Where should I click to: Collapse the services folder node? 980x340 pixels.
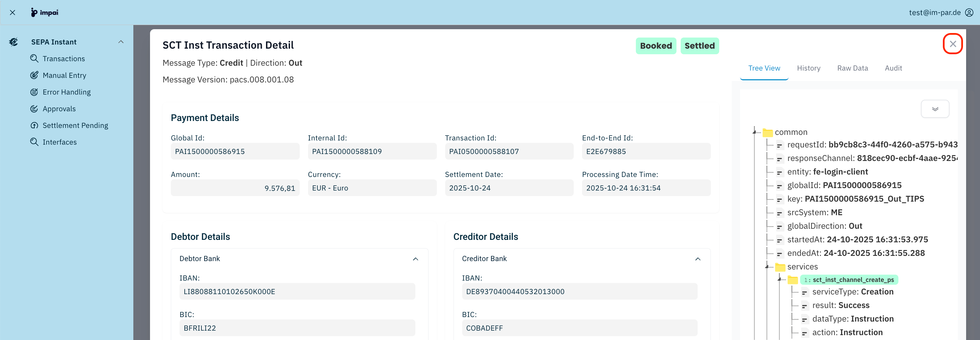tap(766, 267)
